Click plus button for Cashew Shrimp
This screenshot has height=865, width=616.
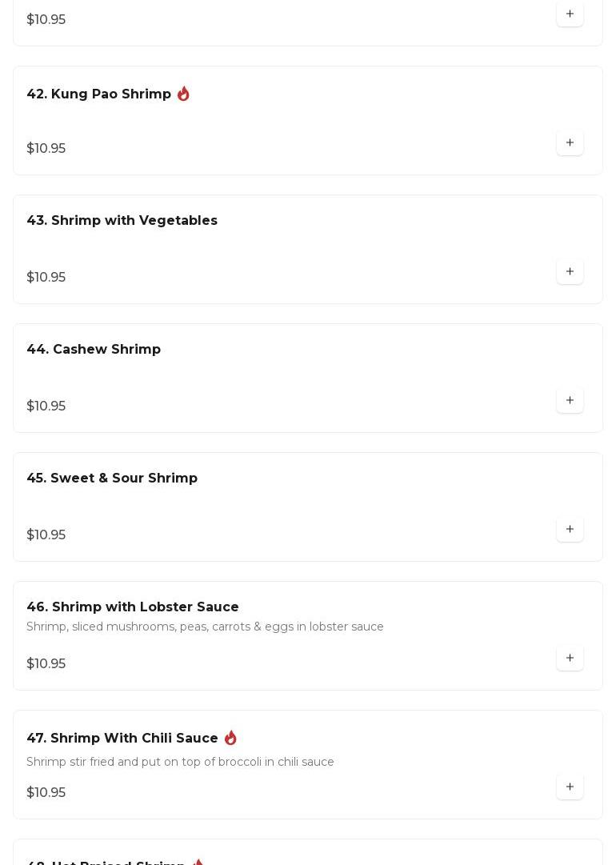coord(570,401)
